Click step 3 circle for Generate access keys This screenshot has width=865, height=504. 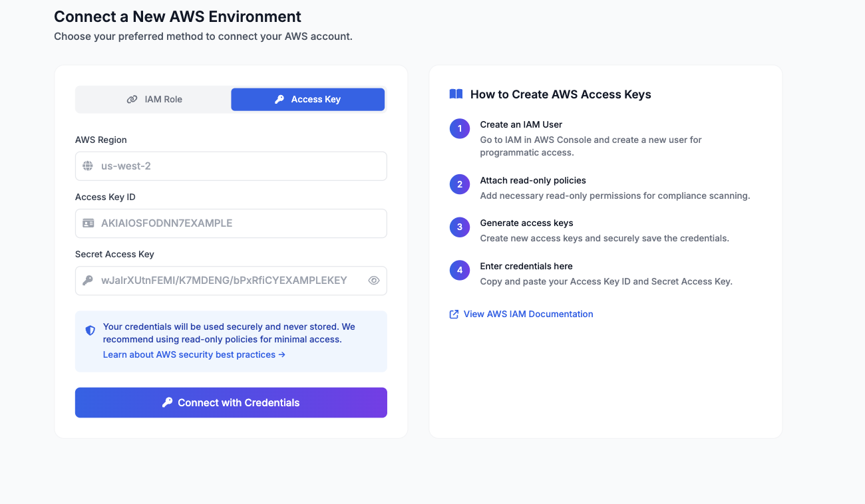(460, 227)
